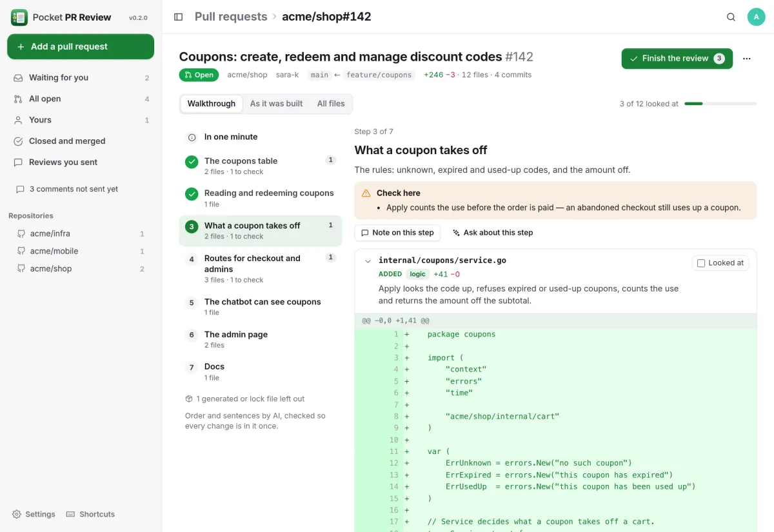Click the 1 badge on The coupons table
The height and width of the screenshot is (532, 774).
pyautogui.click(x=331, y=161)
